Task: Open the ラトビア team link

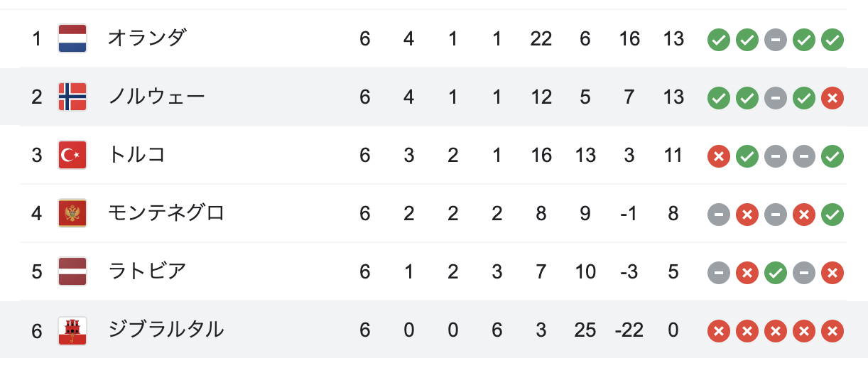Action: pyautogui.click(x=146, y=271)
